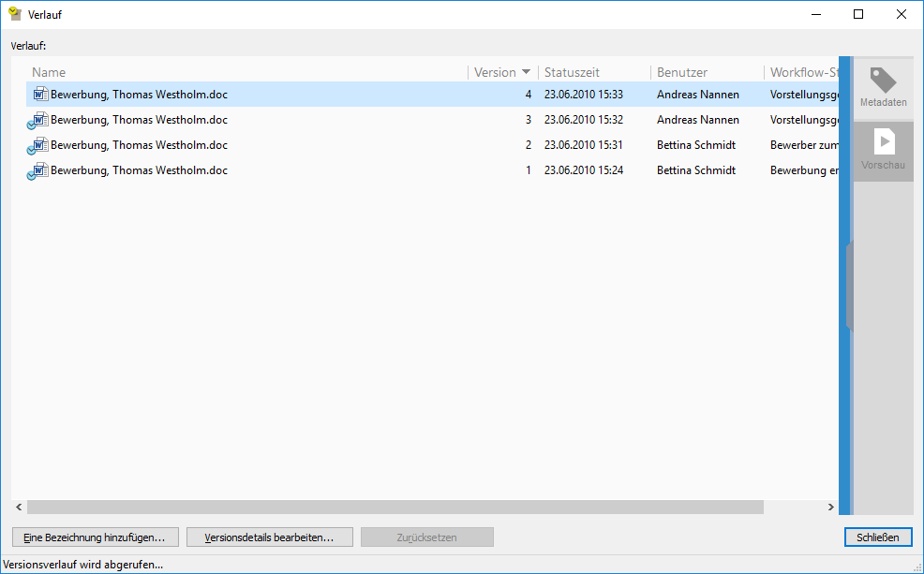Click Versionsdetails bearbeiten button
924x574 pixels.
pyautogui.click(x=270, y=537)
